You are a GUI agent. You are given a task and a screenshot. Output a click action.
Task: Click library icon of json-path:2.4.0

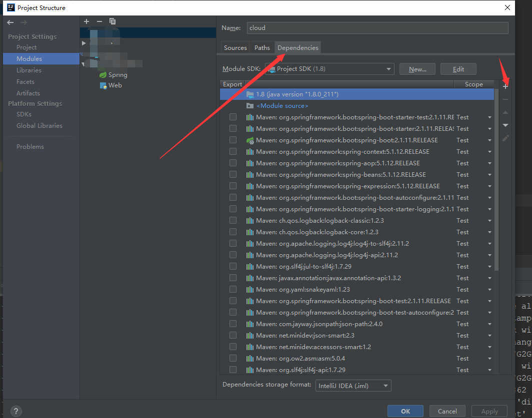pos(249,324)
